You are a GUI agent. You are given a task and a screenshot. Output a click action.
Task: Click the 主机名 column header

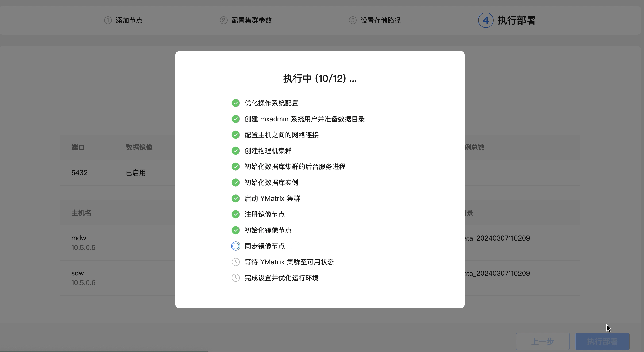[x=81, y=213]
